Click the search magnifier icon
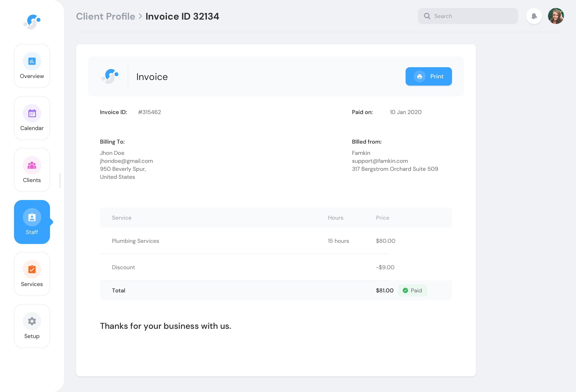576x392 pixels. pyautogui.click(x=427, y=16)
